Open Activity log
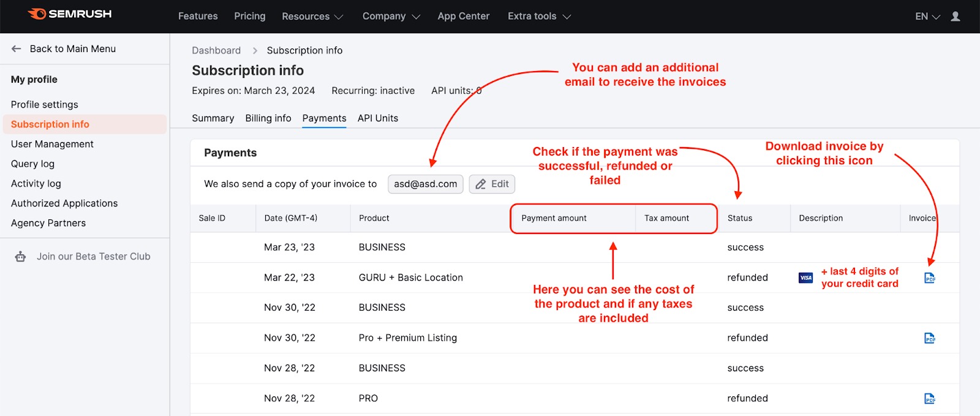This screenshot has height=416, width=980. click(x=36, y=184)
